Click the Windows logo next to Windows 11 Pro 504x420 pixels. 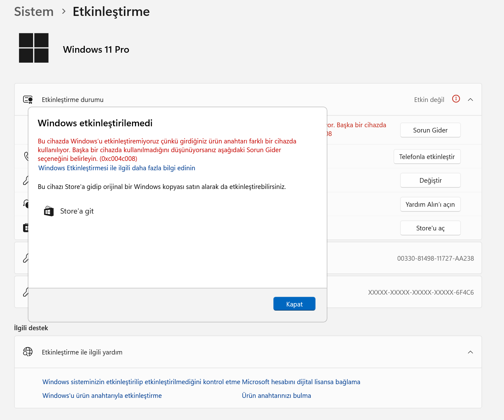tap(34, 48)
